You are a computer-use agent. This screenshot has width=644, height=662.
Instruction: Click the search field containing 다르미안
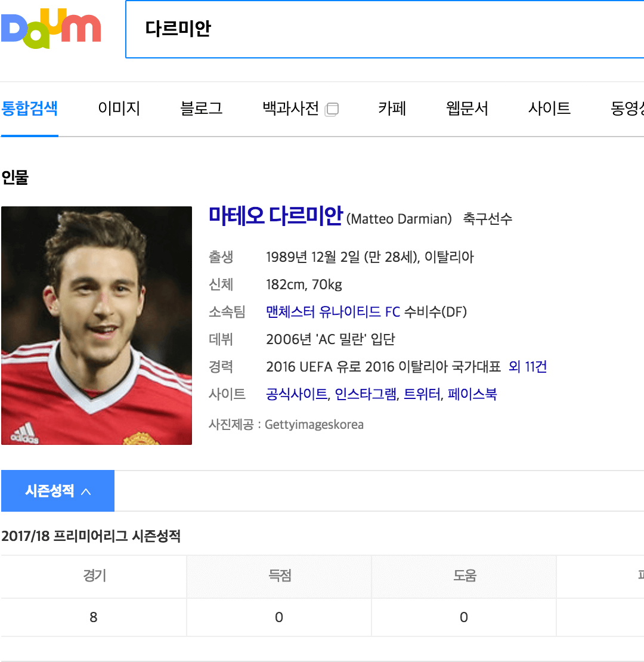[x=385, y=29]
